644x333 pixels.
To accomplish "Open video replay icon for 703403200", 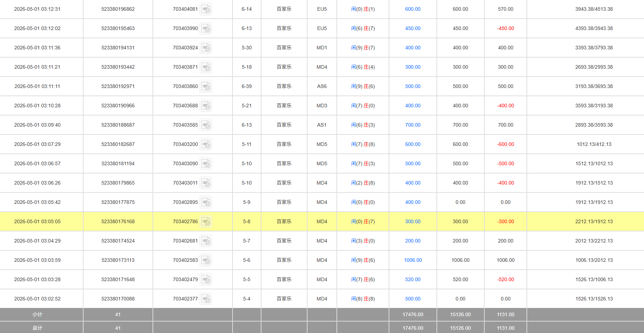I will click(206, 144).
